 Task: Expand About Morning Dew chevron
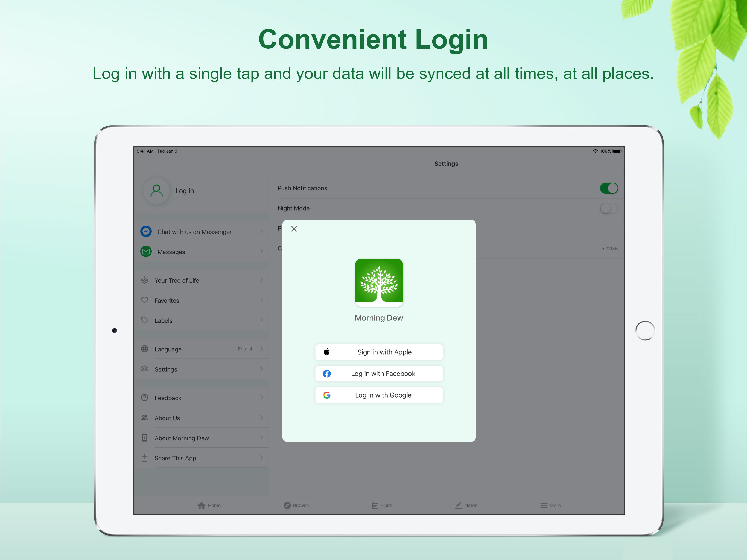tap(261, 438)
